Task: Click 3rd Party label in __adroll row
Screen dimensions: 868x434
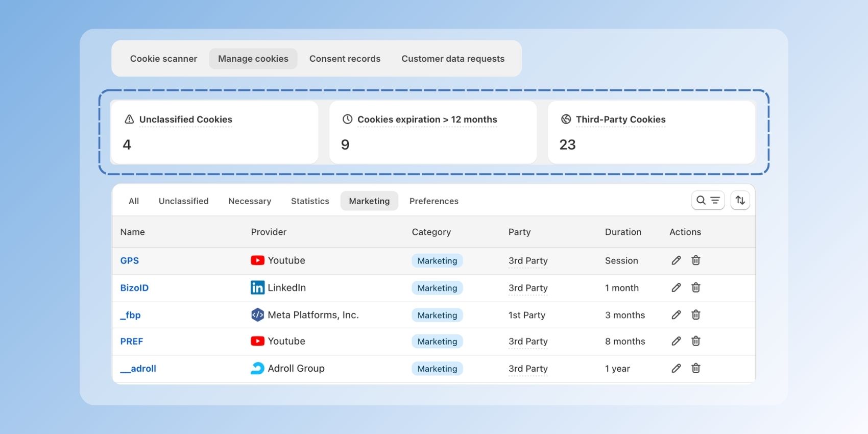Action: tap(528, 369)
